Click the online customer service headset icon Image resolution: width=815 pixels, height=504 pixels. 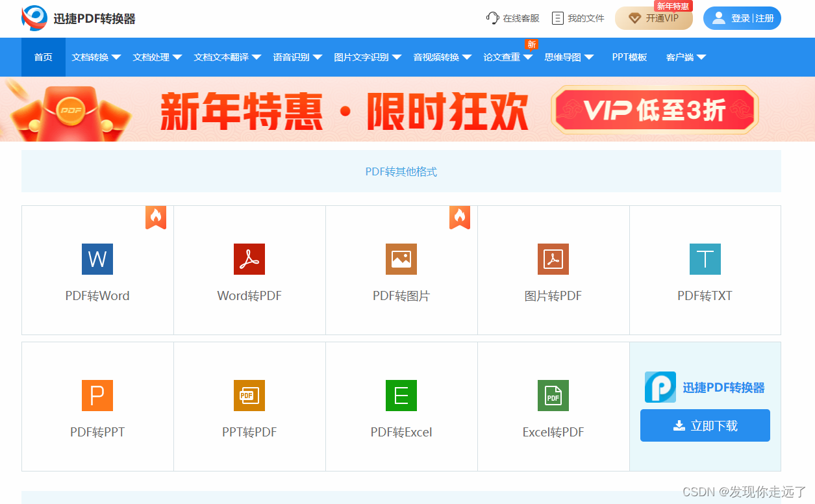pos(492,18)
